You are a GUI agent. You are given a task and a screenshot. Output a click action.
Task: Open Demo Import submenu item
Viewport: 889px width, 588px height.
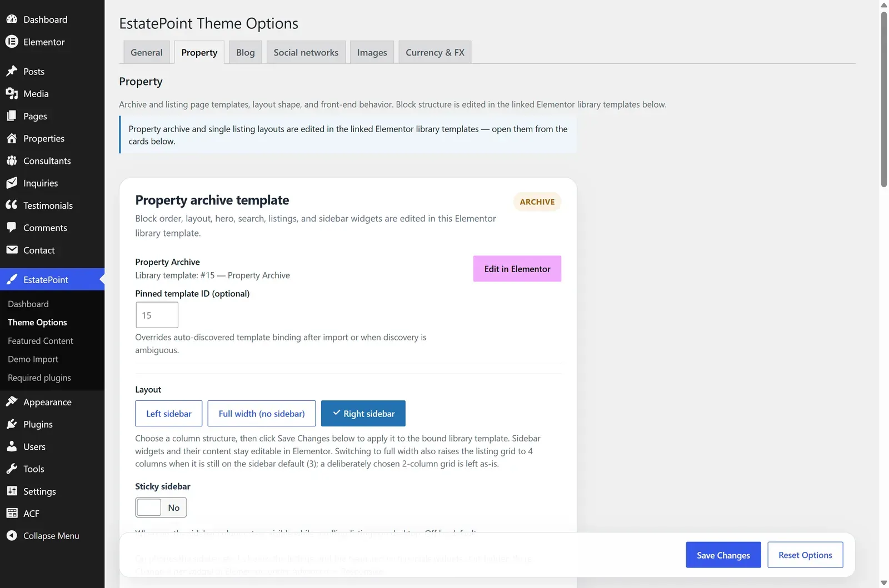coord(33,359)
